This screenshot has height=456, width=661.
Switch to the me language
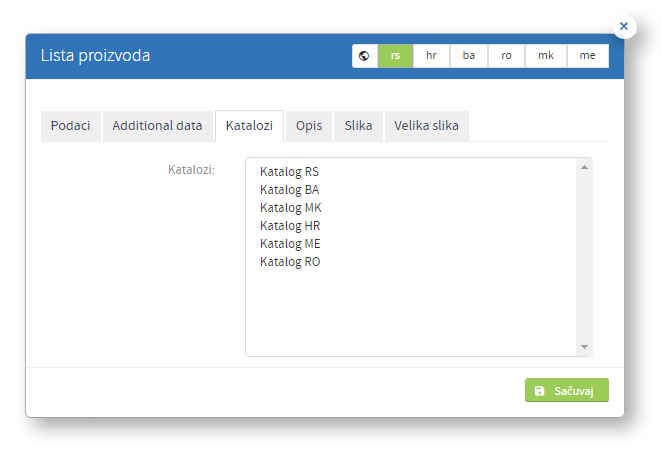587,56
